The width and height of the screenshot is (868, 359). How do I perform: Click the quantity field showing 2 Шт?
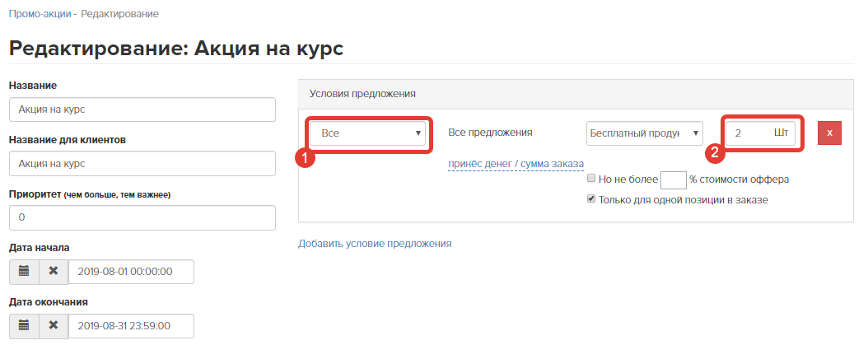coord(761,133)
